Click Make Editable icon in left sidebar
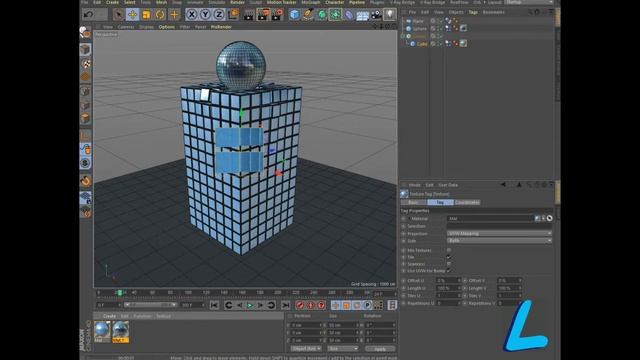Viewport: 640px width, 360px height. (x=85, y=32)
